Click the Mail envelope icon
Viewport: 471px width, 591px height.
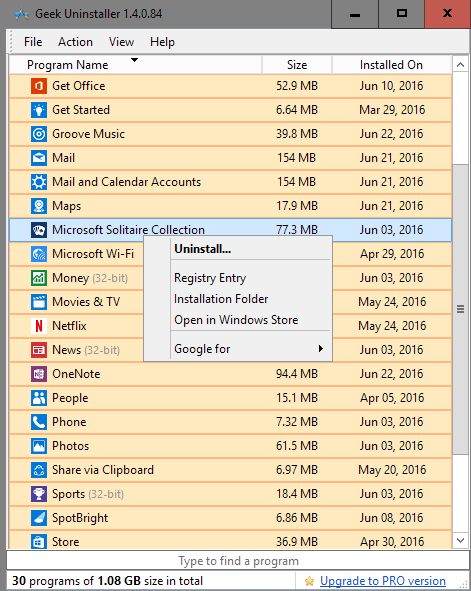[x=39, y=158]
